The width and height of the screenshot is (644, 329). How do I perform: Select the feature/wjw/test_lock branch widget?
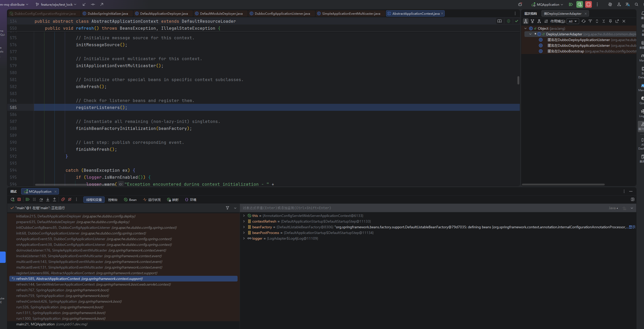[x=57, y=4]
